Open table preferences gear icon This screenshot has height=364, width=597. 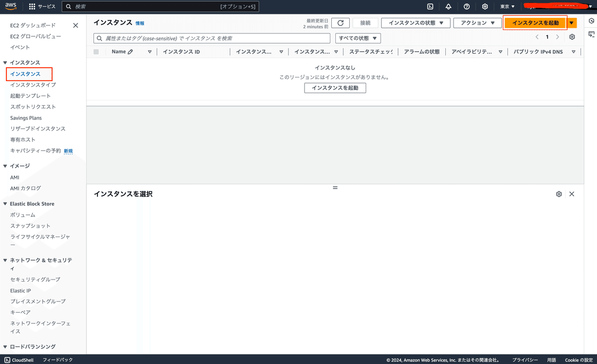(572, 37)
